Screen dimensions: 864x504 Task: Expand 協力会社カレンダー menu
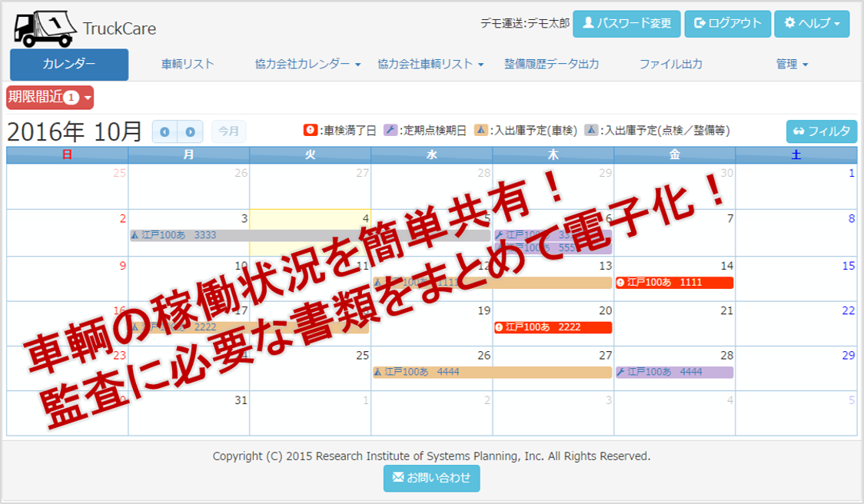307,65
